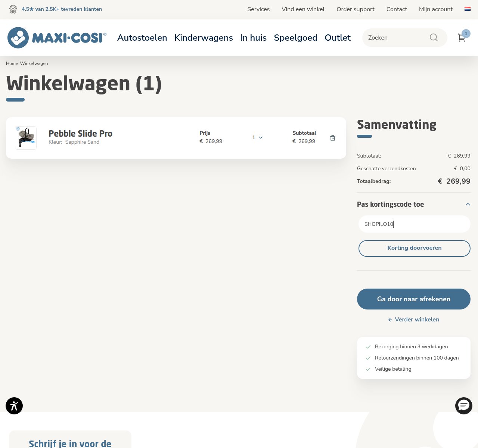Click the 'Pebble Slide Pro' product title
Image resolution: width=478 pixels, height=448 pixels.
(80, 133)
